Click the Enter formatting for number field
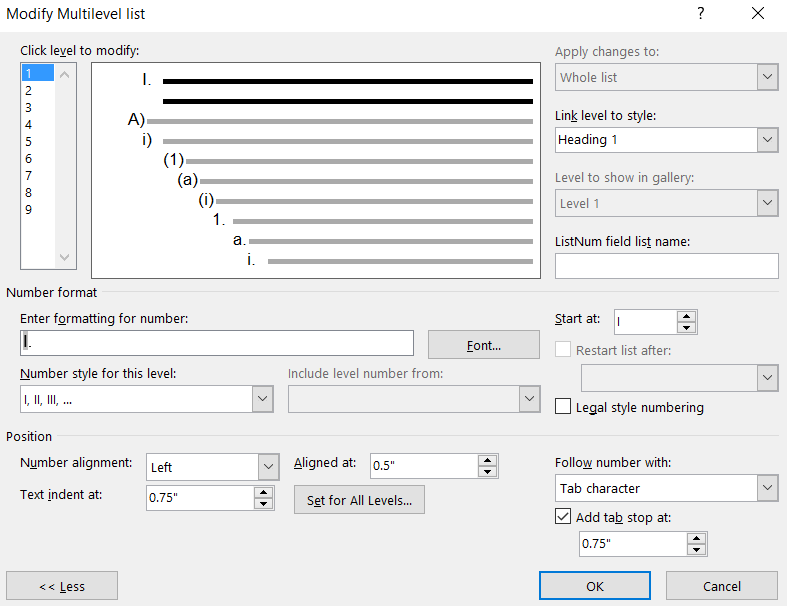Screen dimensions: 787x606 point(216,343)
